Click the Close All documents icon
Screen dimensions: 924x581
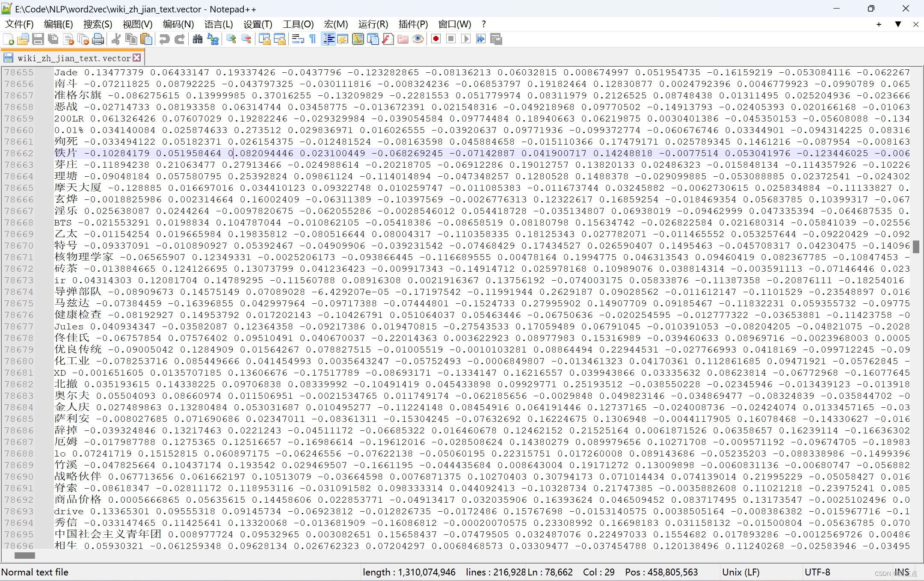[x=83, y=39]
